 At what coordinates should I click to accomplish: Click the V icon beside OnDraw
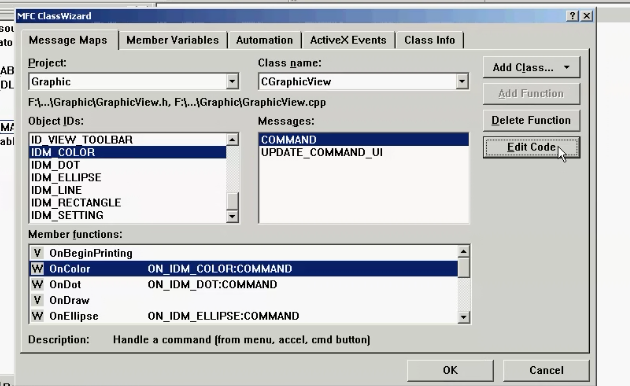click(x=37, y=300)
